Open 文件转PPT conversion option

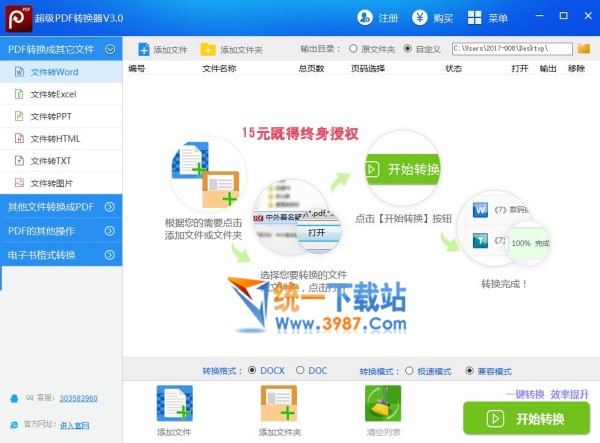[x=61, y=116]
